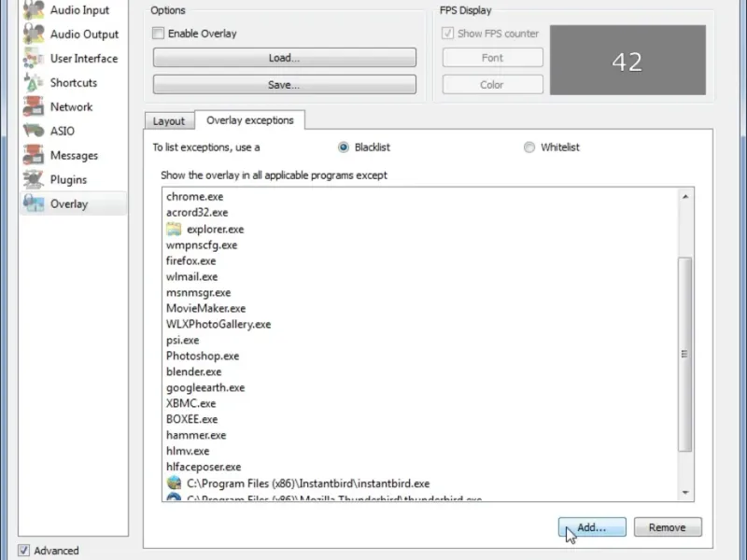Screen dimensions: 747x560
Task: Select the Instantbird instantbird.exe path entry
Action: pos(308,483)
